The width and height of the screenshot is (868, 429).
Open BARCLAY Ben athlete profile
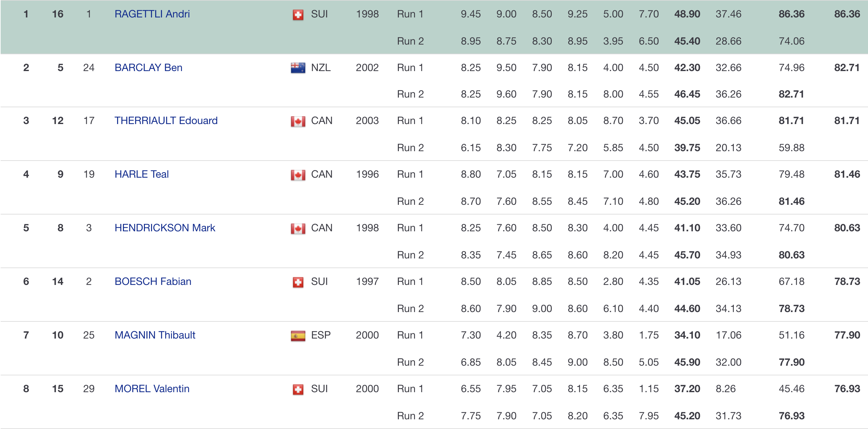click(x=148, y=68)
